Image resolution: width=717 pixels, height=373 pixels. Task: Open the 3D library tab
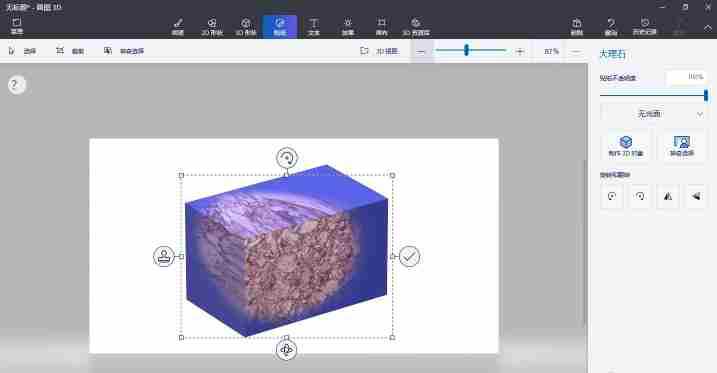click(x=416, y=27)
